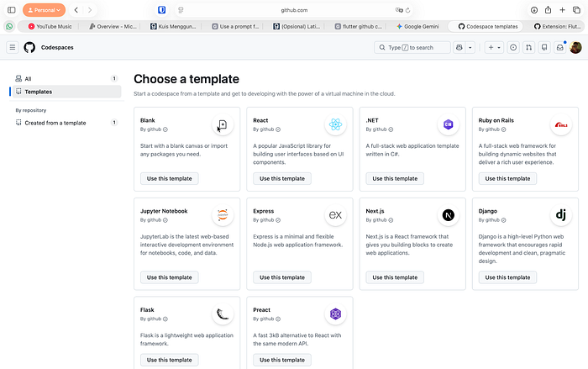Use the React template

click(x=281, y=178)
